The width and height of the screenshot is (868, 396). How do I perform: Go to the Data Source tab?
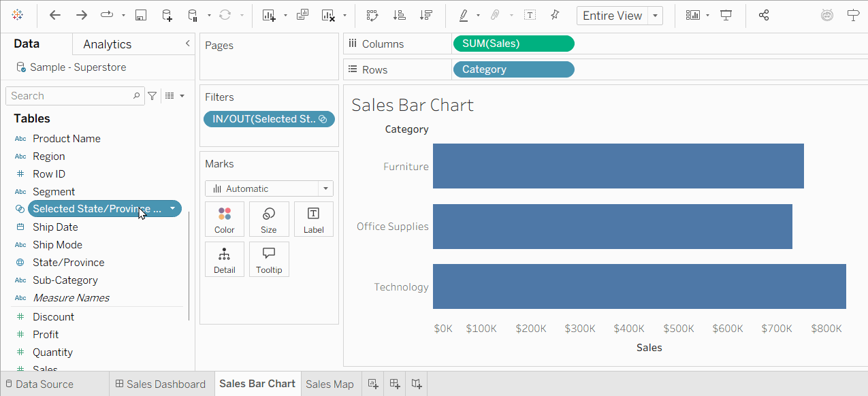pyautogui.click(x=39, y=384)
